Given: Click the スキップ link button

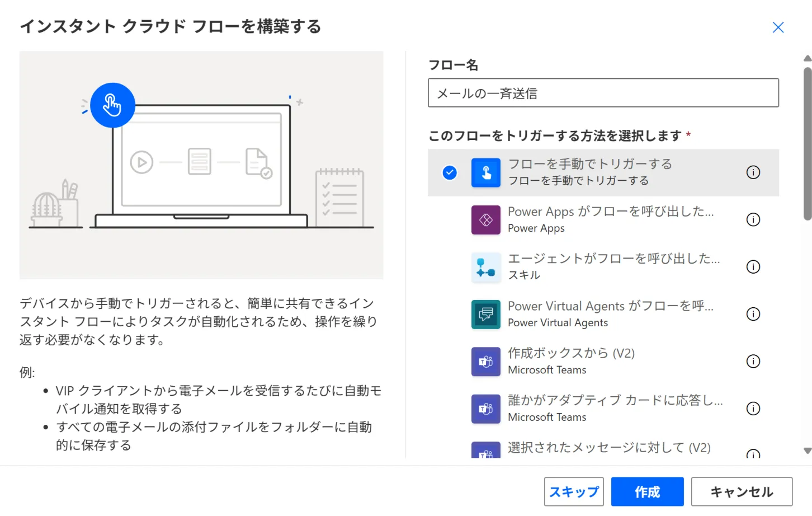Looking at the screenshot, I should point(574,491).
